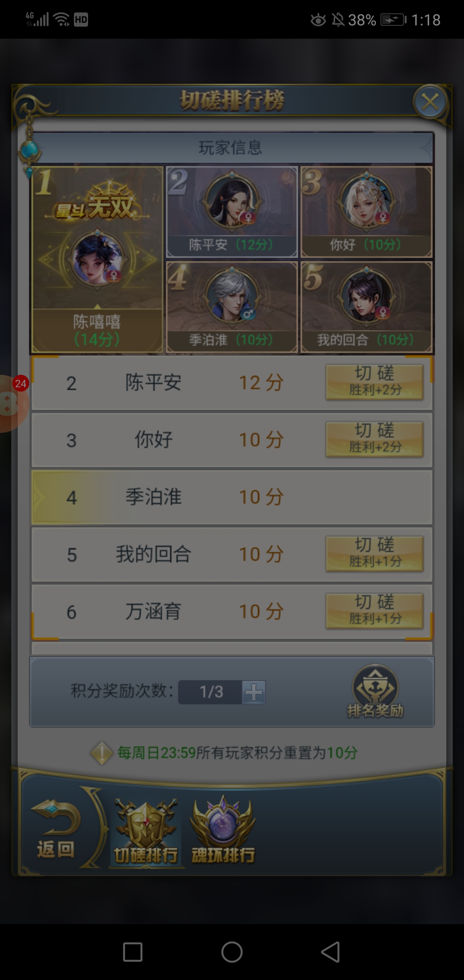The width and height of the screenshot is (464, 980).
Task: Tap the floating bubble with 24 badge
Action: [13, 403]
